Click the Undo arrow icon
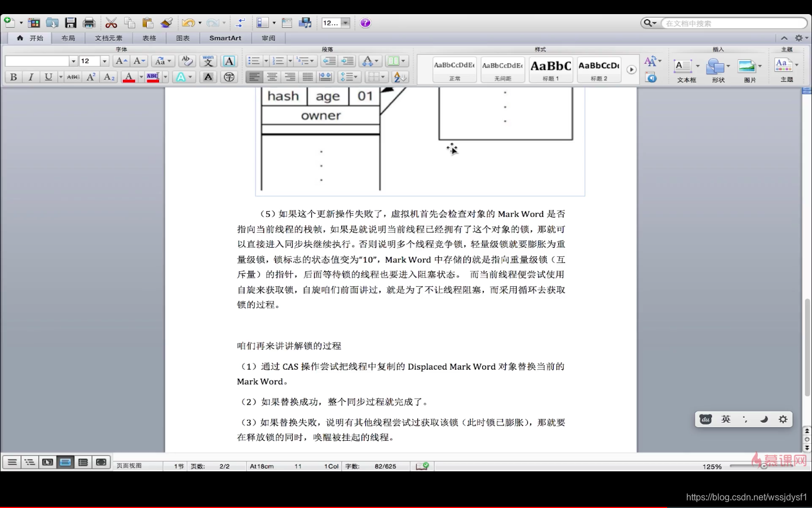The image size is (812, 508). click(x=188, y=23)
